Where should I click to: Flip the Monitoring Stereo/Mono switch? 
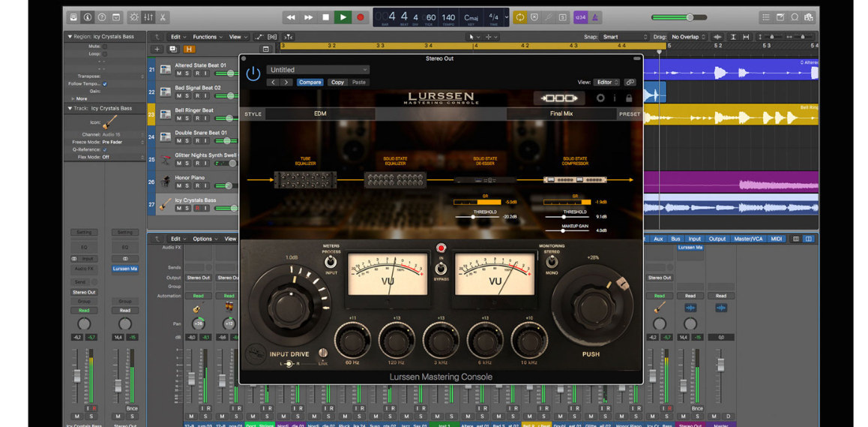[552, 262]
